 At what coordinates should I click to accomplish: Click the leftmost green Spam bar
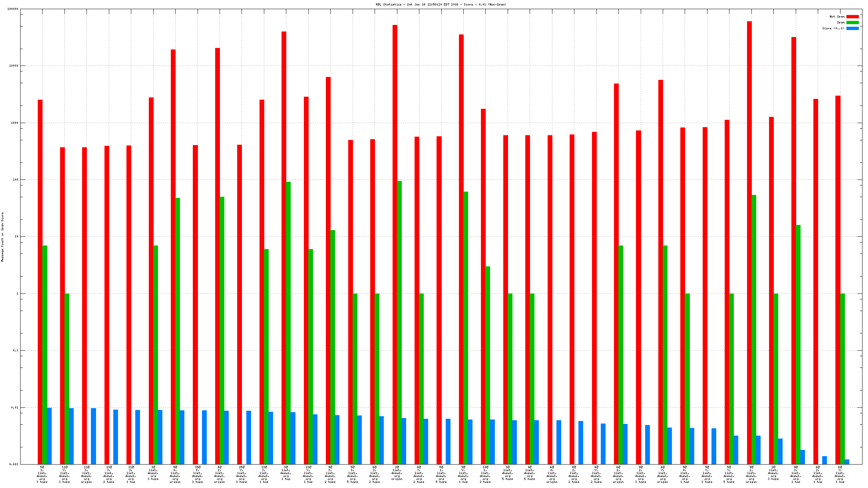coord(45,355)
